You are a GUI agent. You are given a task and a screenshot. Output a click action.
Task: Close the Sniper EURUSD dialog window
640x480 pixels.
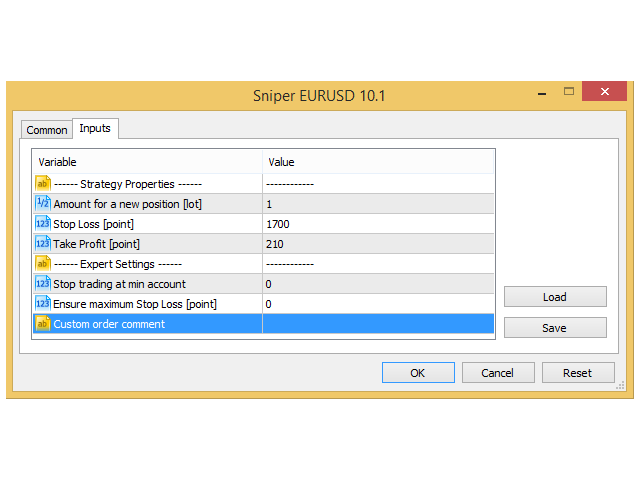[x=605, y=92]
